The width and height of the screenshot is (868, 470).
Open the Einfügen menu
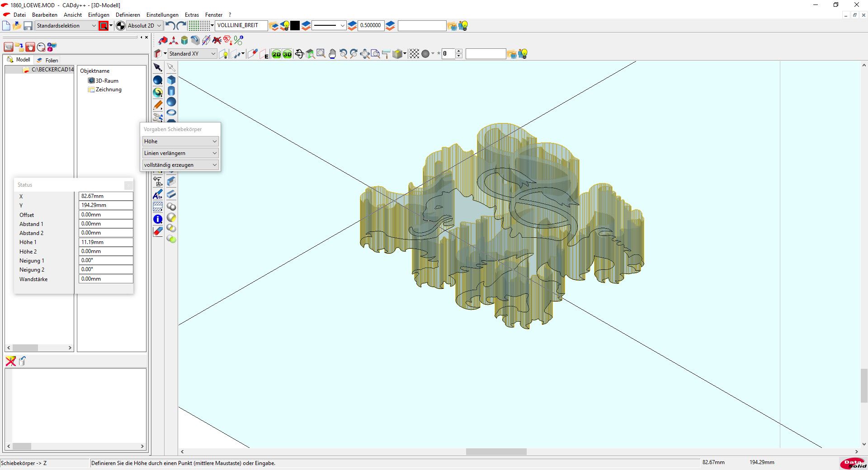click(99, 15)
